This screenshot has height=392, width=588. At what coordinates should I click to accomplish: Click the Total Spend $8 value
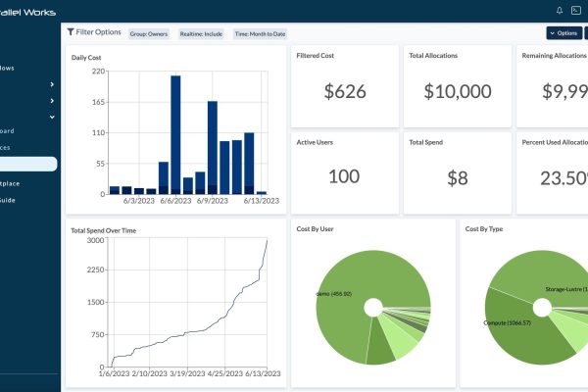pos(458,178)
